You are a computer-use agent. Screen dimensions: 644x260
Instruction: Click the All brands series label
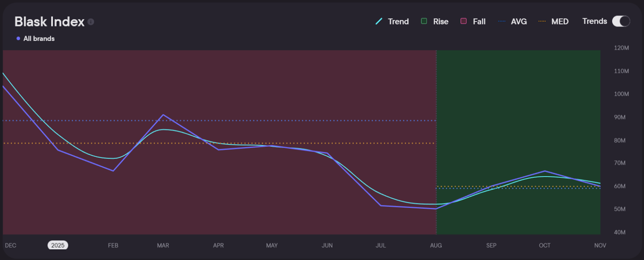(x=39, y=39)
